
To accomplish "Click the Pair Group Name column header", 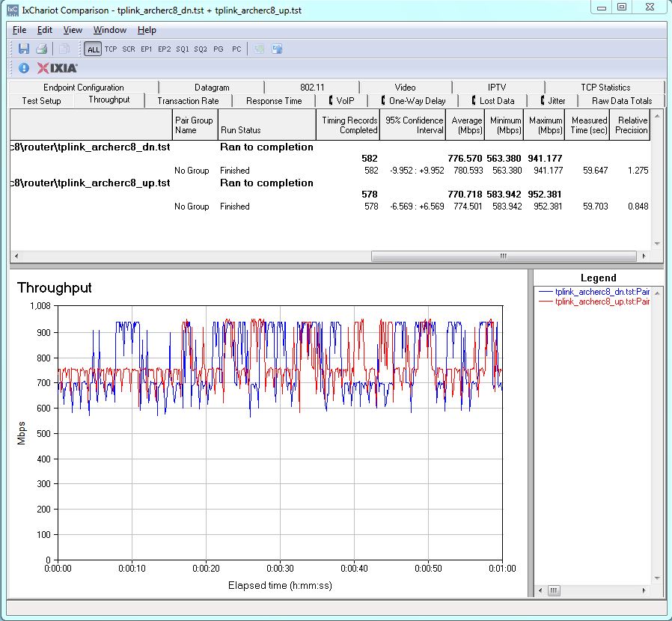I will 195,125.
